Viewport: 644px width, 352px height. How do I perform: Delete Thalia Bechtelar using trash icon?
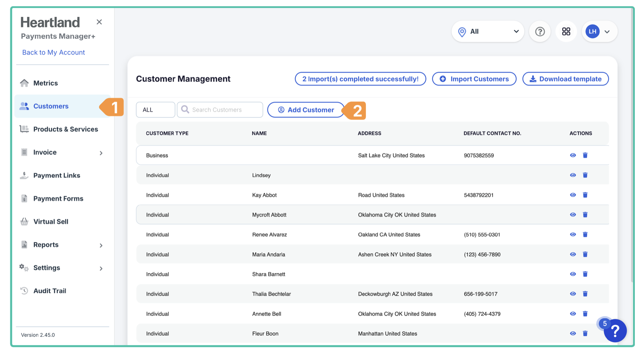click(585, 294)
